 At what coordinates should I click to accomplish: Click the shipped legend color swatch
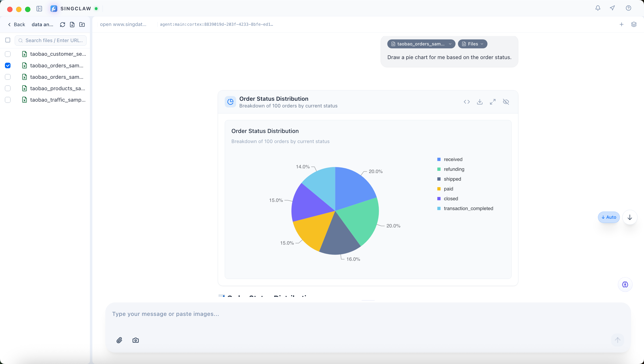point(439,179)
